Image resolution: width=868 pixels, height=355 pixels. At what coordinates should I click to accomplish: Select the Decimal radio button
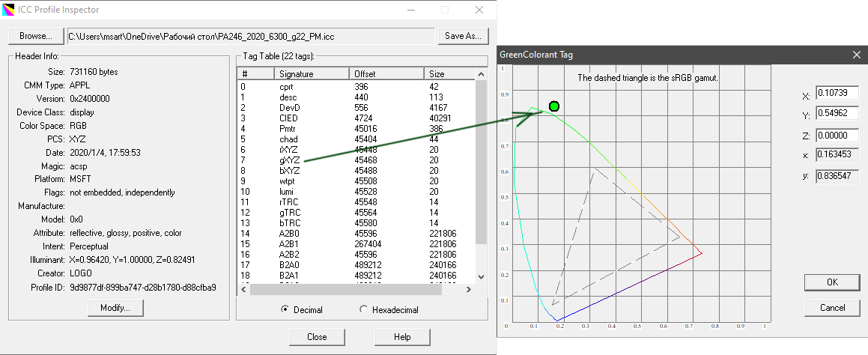click(303, 309)
